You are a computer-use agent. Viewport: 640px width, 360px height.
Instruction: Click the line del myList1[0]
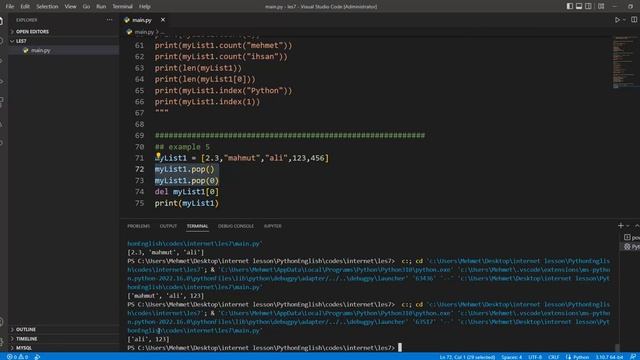[x=187, y=191]
